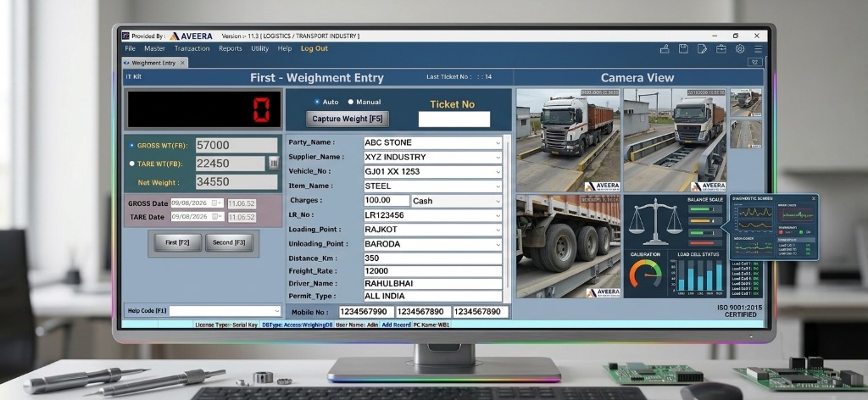Expand the Party_Name dropdown
Viewport: 868px width, 400px height.
498,142
